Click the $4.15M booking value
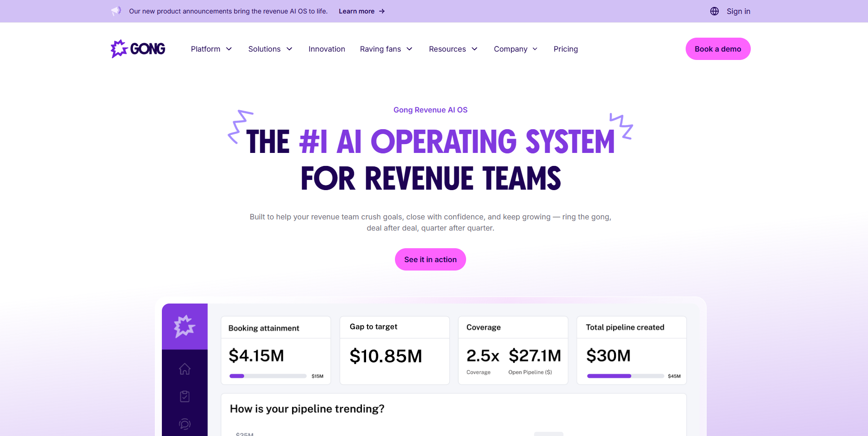868x436 pixels. pyautogui.click(x=256, y=356)
